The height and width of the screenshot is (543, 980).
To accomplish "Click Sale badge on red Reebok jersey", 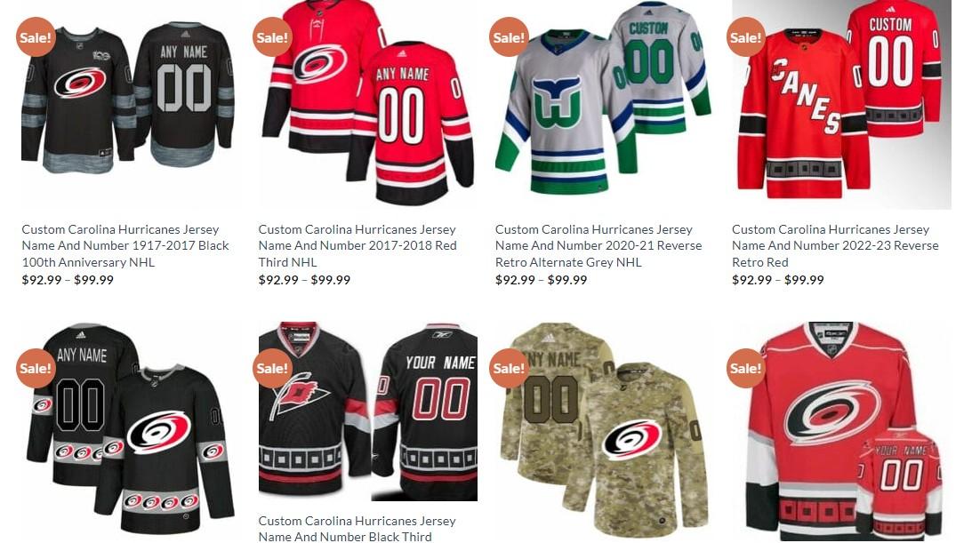I will click(x=745, y=368).
